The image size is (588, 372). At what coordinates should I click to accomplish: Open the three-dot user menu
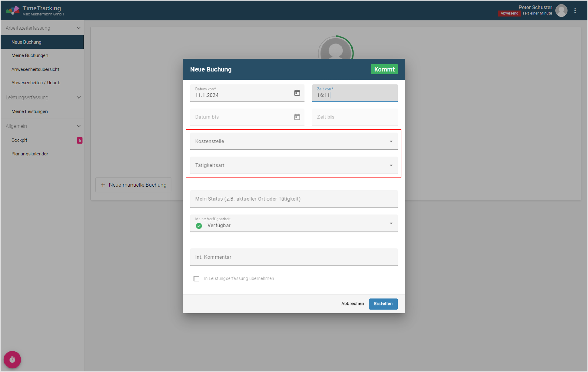(x=575, y=11)
